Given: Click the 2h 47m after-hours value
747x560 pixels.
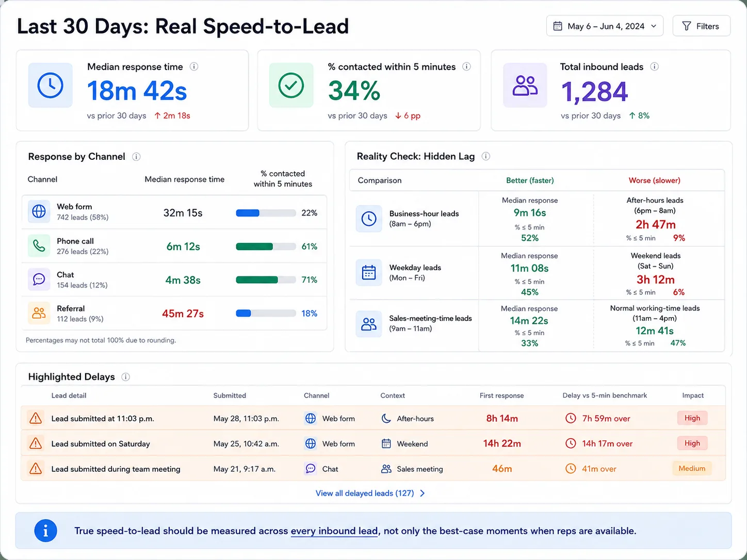Looking at the screenshot, I should [x=655, y=225].
